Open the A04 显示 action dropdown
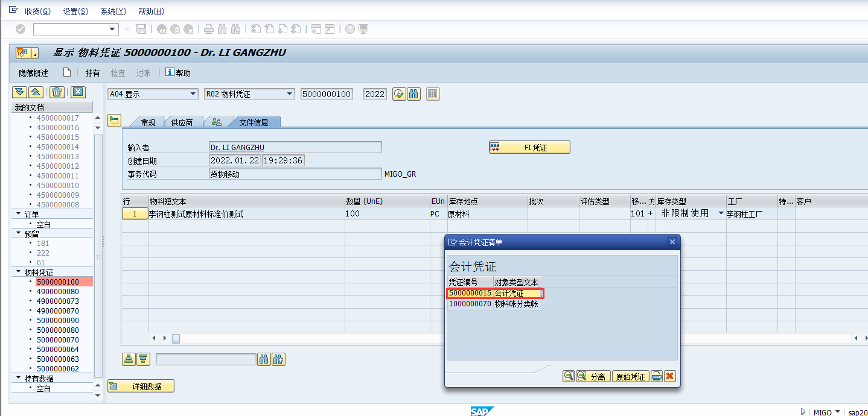868x416 pixels. pos(192,94)
